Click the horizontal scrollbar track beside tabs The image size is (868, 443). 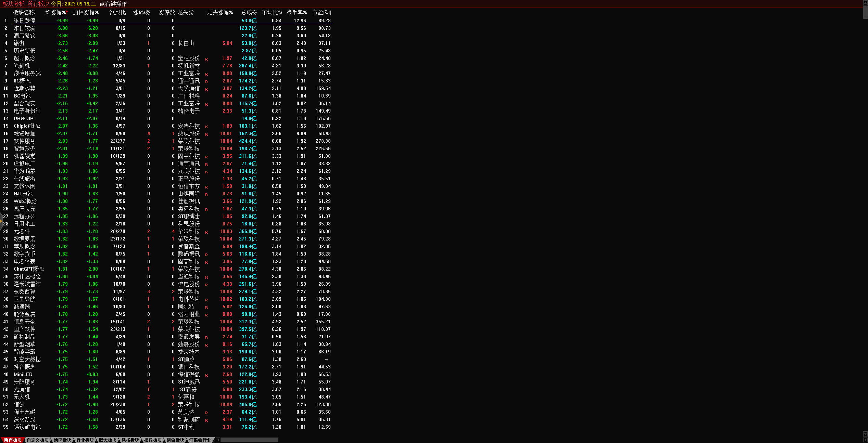[x=249, y=440]
